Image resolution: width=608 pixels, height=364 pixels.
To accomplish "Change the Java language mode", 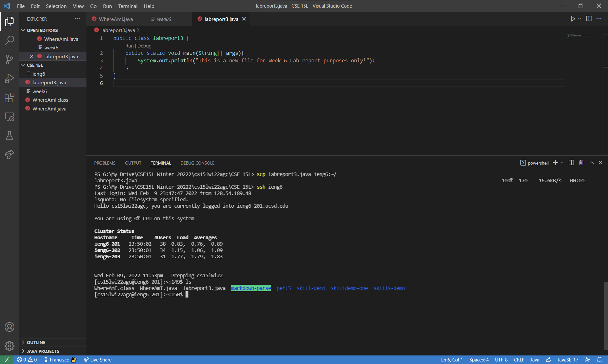I will [x=535, y=360].
